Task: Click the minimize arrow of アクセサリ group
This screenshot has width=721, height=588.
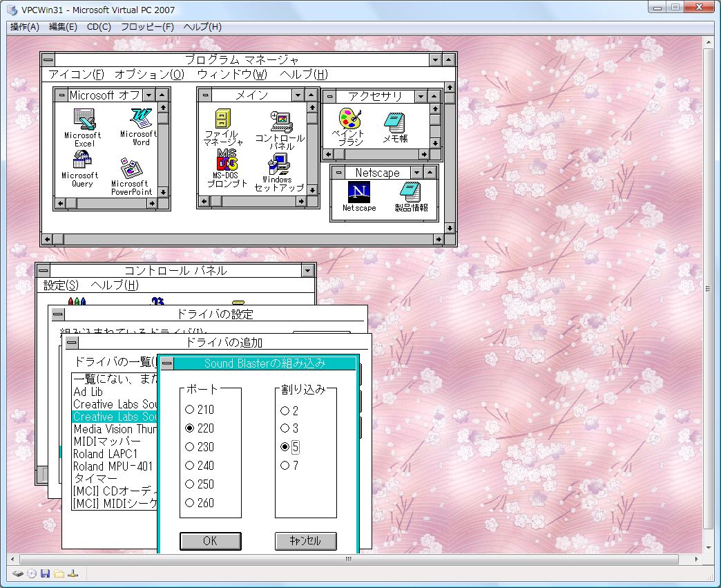Action: 421,97
